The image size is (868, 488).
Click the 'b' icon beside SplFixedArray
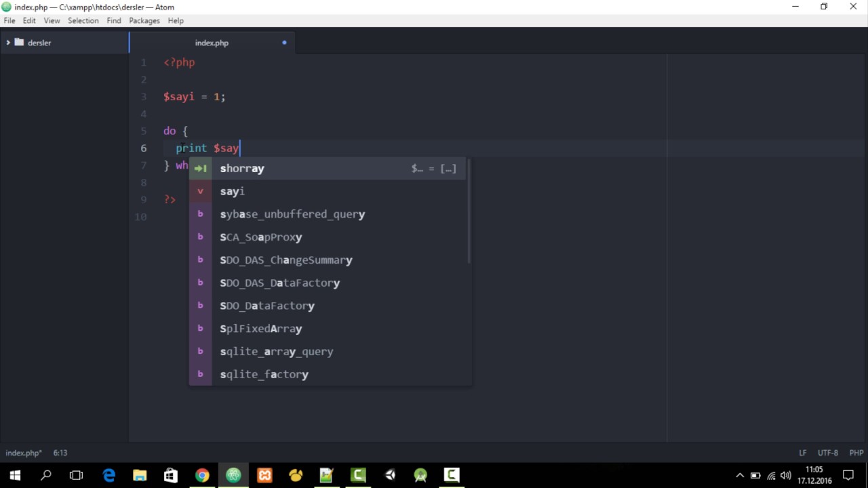tap(200, 329)
